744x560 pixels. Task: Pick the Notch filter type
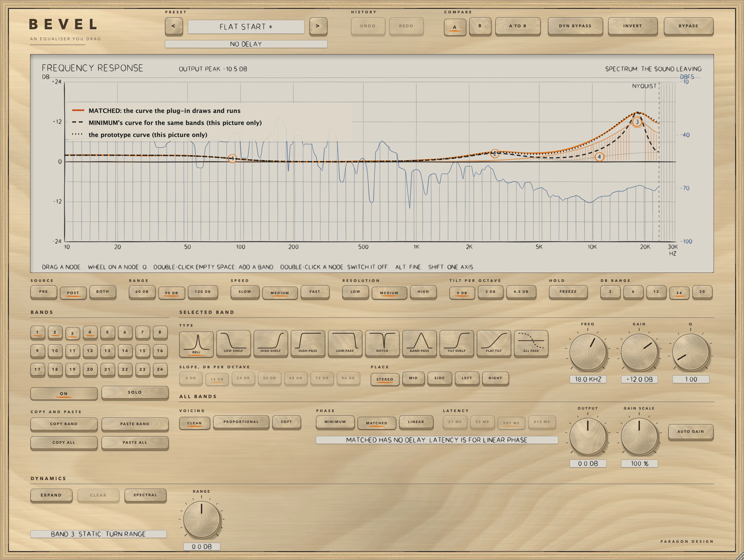click(x=382, y=343)
